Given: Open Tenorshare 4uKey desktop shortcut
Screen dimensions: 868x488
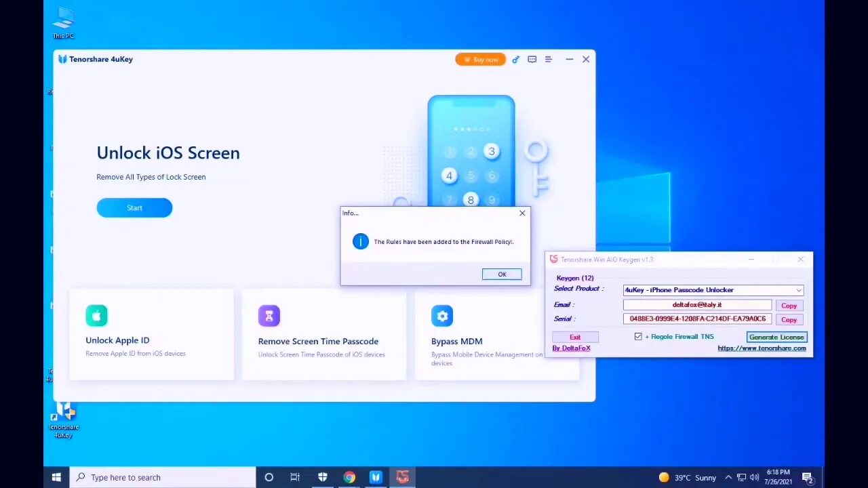Looking at the screenshot, I should click(x=64, y=420).
